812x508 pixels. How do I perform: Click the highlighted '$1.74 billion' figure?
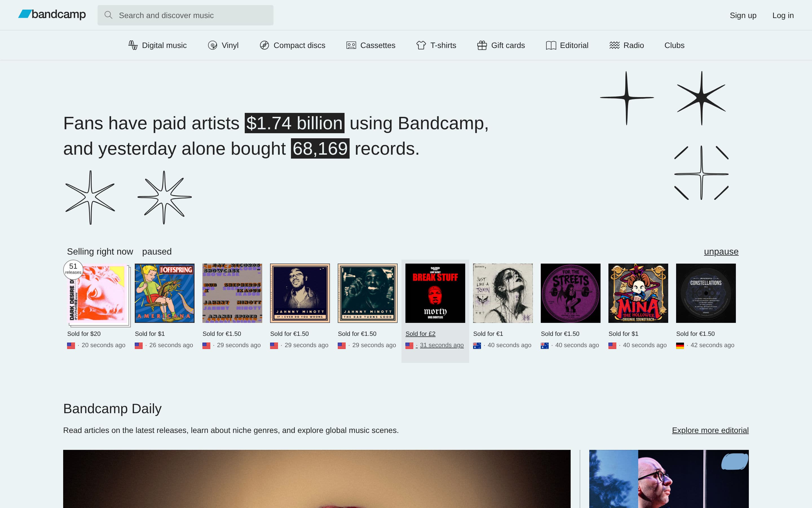point(294,123)
